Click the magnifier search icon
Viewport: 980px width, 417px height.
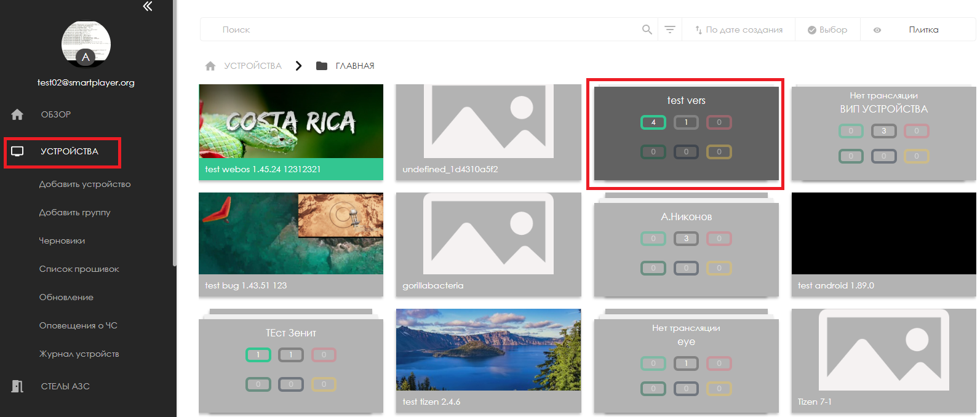tap(647, 30)
